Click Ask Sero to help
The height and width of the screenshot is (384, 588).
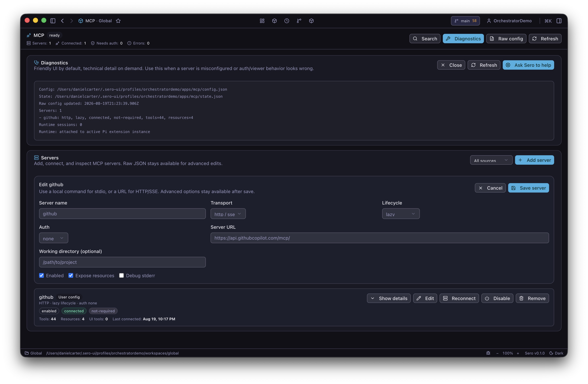pyautogui.click(x=528, y=65)
